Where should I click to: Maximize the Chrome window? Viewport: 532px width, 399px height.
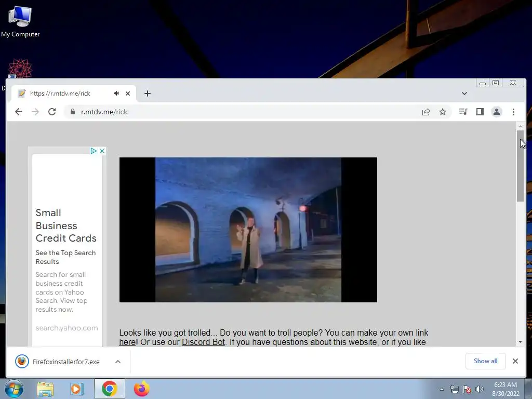pyautogui.click(x=495, y=83)
